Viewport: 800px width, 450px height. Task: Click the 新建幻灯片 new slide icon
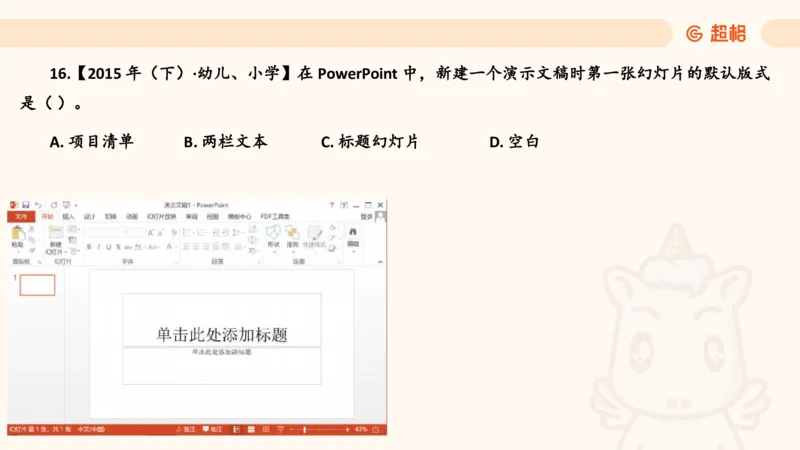(56, 233)
